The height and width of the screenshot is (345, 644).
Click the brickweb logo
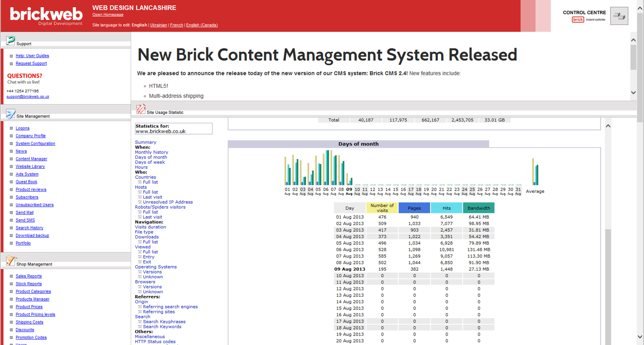pyautogui.click(x=46, y=16)
